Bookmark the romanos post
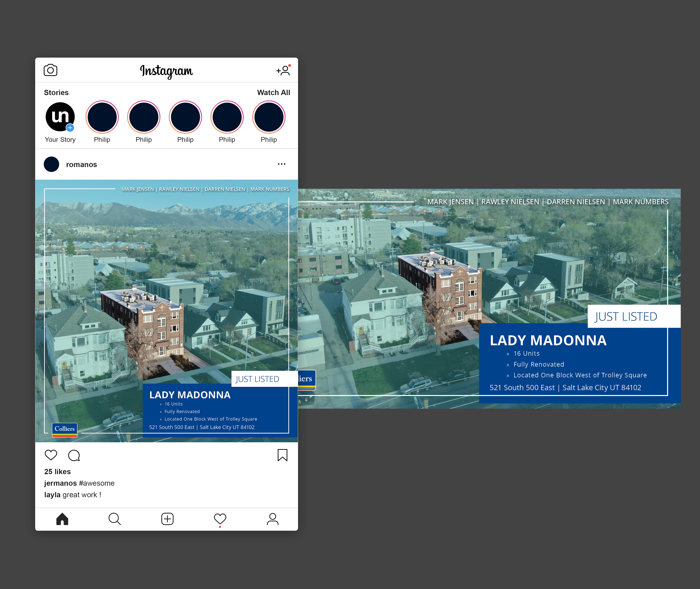 click(282, 455)
